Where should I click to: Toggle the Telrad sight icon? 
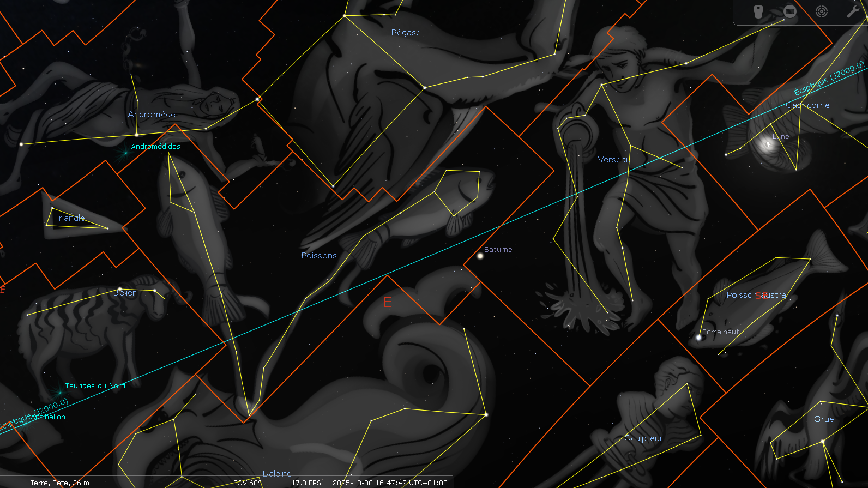tap(822, 11)
